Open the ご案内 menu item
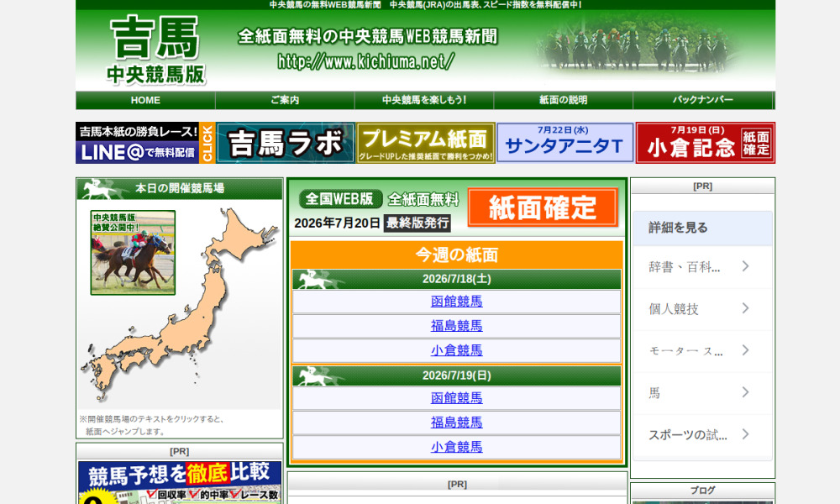The width and height of the screenshot is (840, 504). click(285, 100)
